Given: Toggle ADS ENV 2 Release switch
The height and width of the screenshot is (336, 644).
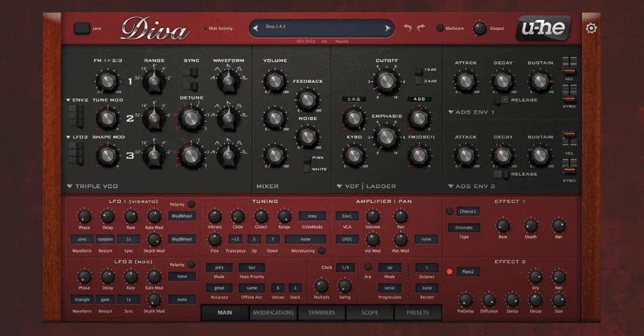Looking at the screenshot, I should tap(502, 174).
